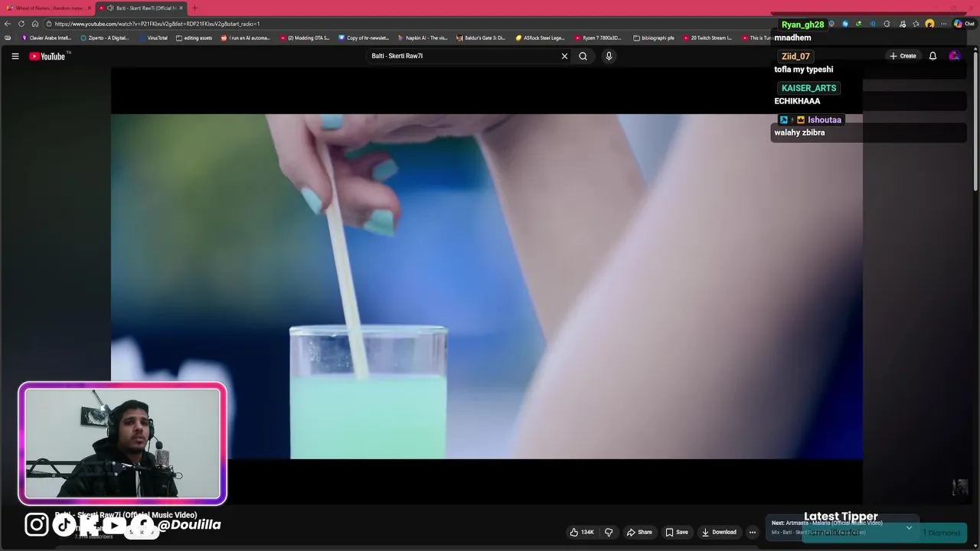Screen dimensions: 980x551
Task: Open the browser home page
Action: (35, 24)
